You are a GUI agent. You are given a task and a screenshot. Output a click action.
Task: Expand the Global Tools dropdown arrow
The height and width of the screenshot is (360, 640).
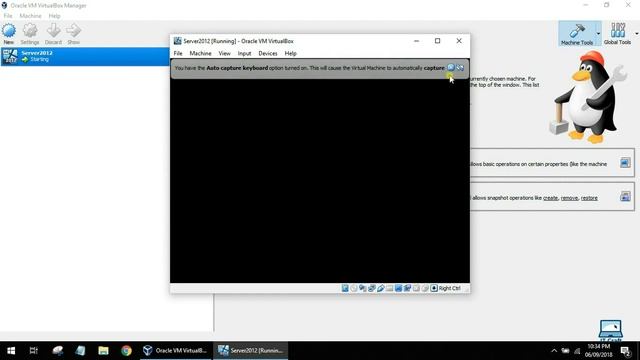[x=636, y=33]
